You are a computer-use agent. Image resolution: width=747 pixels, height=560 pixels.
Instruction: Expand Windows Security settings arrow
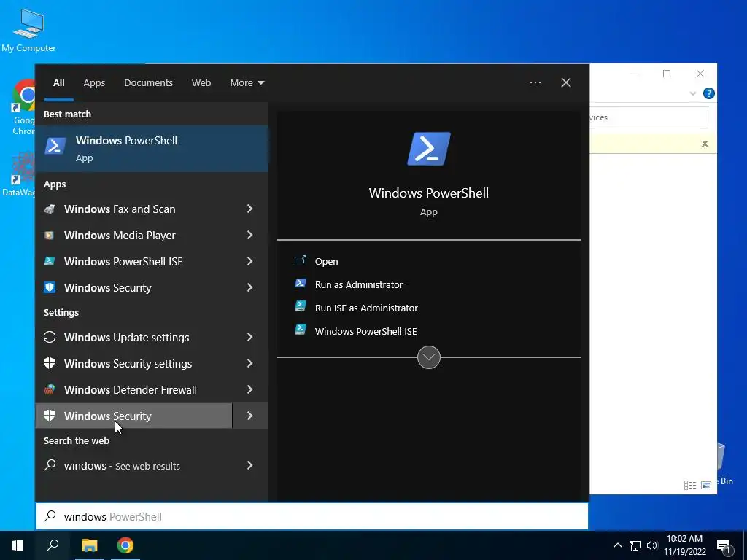(x=250, y=363)
